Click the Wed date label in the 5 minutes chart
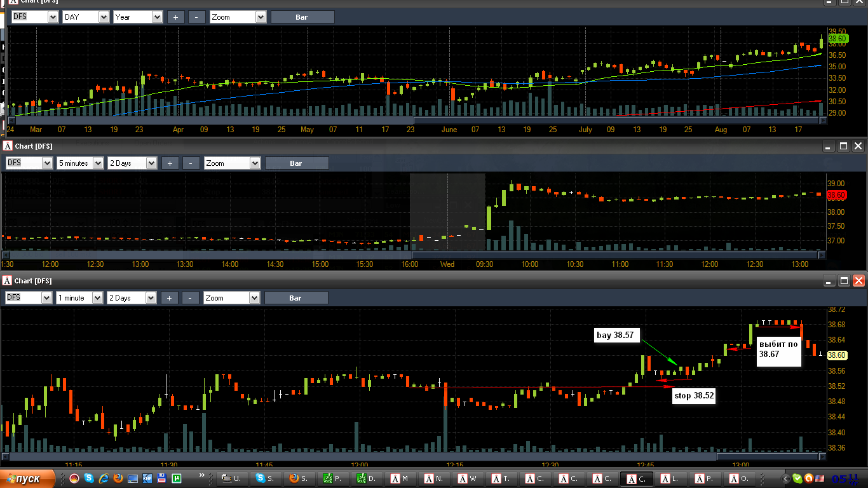 coord(447,264)
